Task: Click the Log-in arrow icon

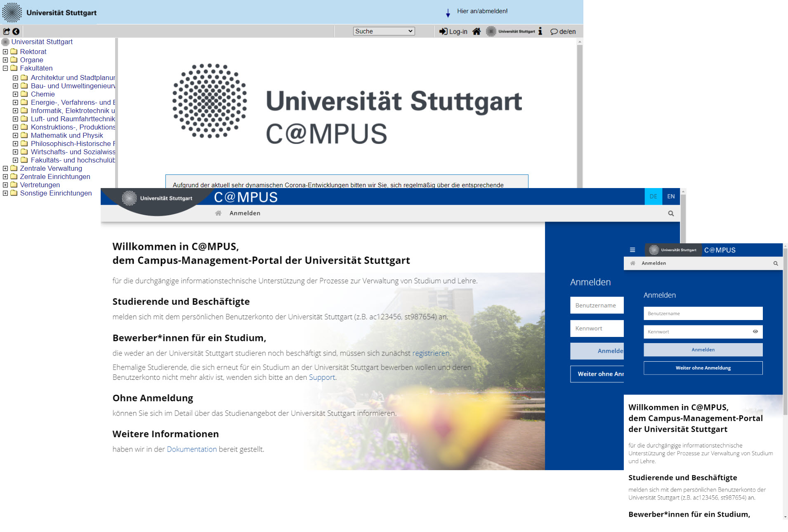Action: pyautogui.click(x=443, y=31)
